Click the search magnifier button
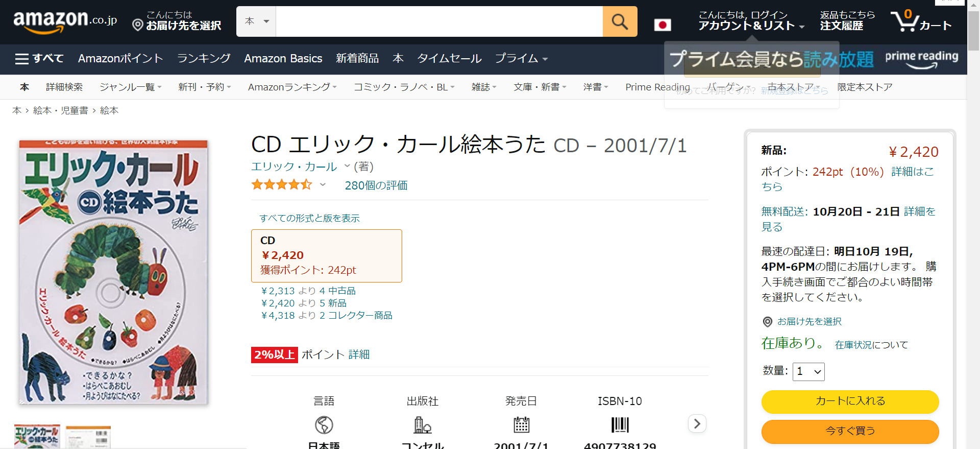 (x=620, y=21)
